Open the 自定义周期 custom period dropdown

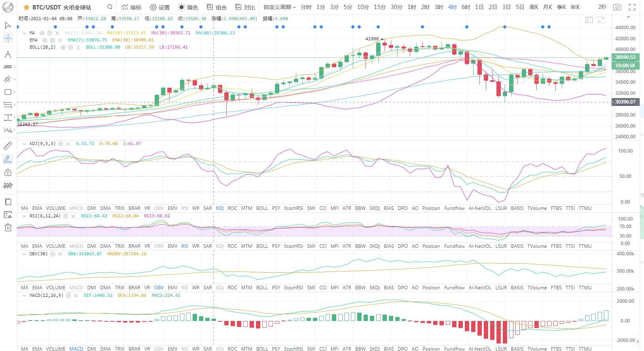[x=279, y=7]
